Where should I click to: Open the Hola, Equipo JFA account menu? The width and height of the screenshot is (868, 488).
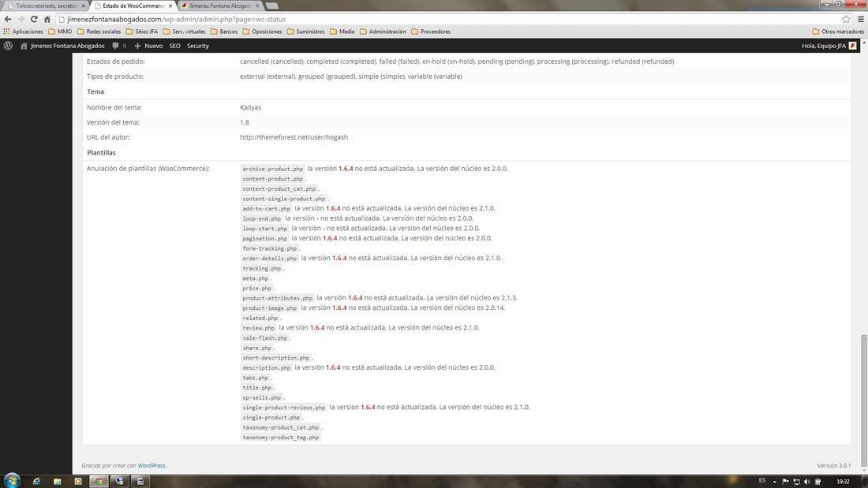tap(829, 46)
